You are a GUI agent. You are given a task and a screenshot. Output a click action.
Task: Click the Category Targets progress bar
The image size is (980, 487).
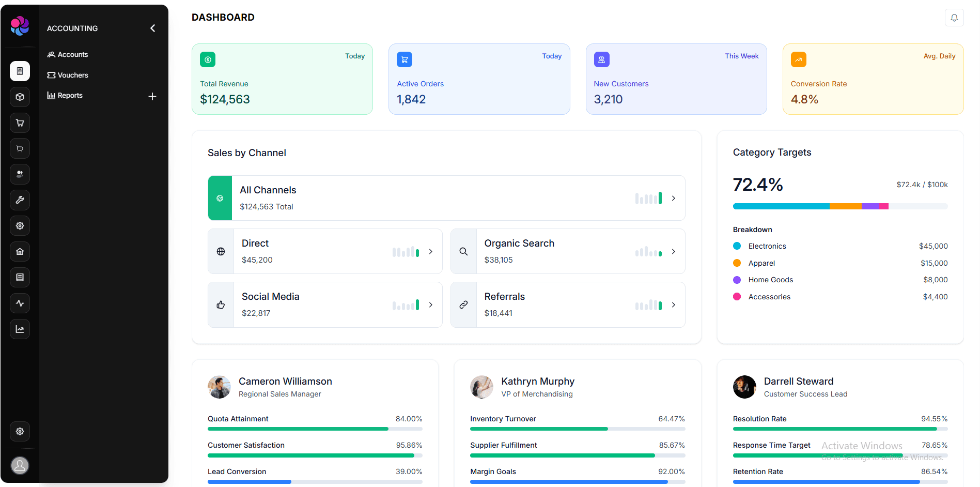(x=840, y=206)
